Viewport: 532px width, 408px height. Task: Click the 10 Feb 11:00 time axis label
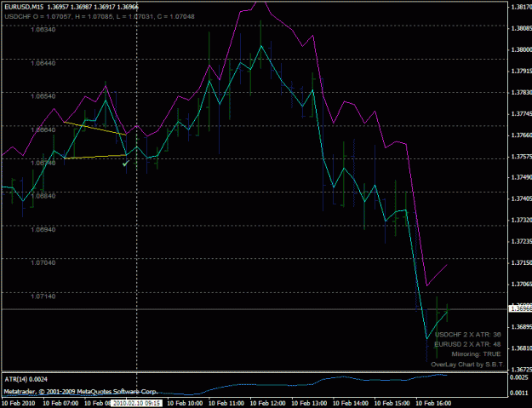(226, 403)
